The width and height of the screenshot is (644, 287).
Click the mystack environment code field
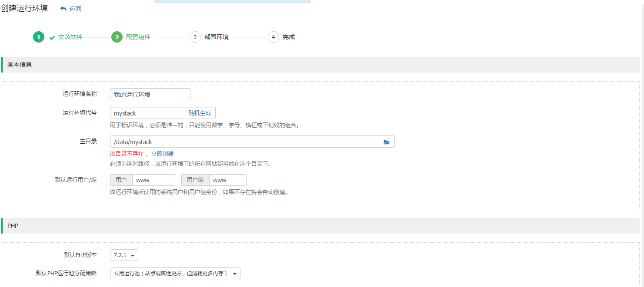point(148,113)
